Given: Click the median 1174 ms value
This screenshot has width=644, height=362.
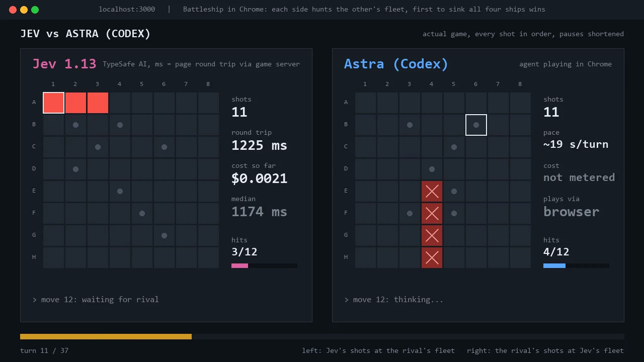Looking at the screenshot, I should (259, 212).
